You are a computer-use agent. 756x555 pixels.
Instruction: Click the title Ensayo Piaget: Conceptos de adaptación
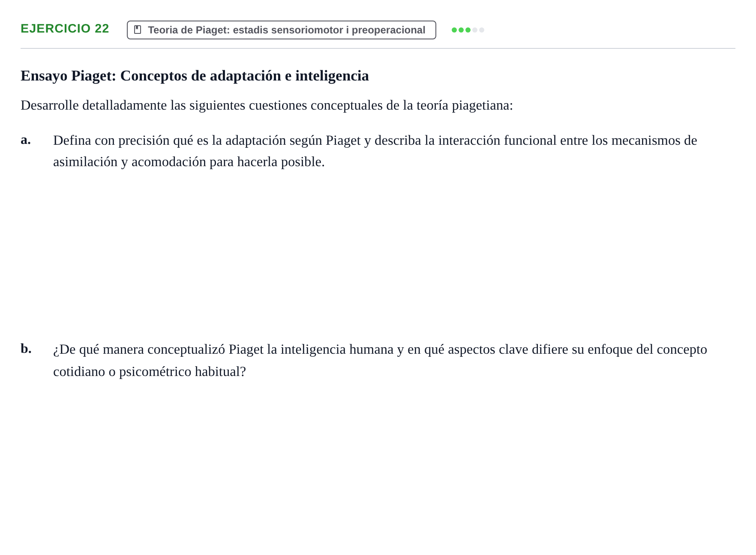[195, 76]
